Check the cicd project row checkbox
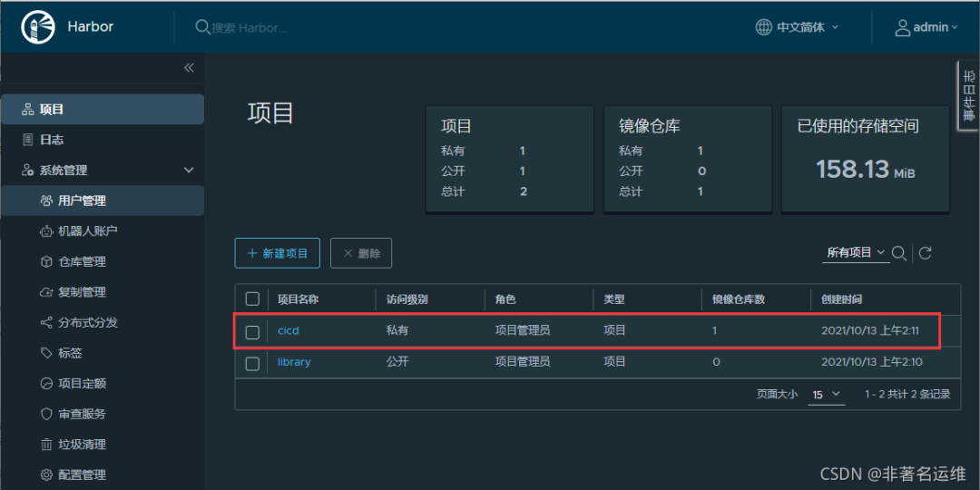Image resolution: width=980 pixels, height=490 pixels. 252,332
